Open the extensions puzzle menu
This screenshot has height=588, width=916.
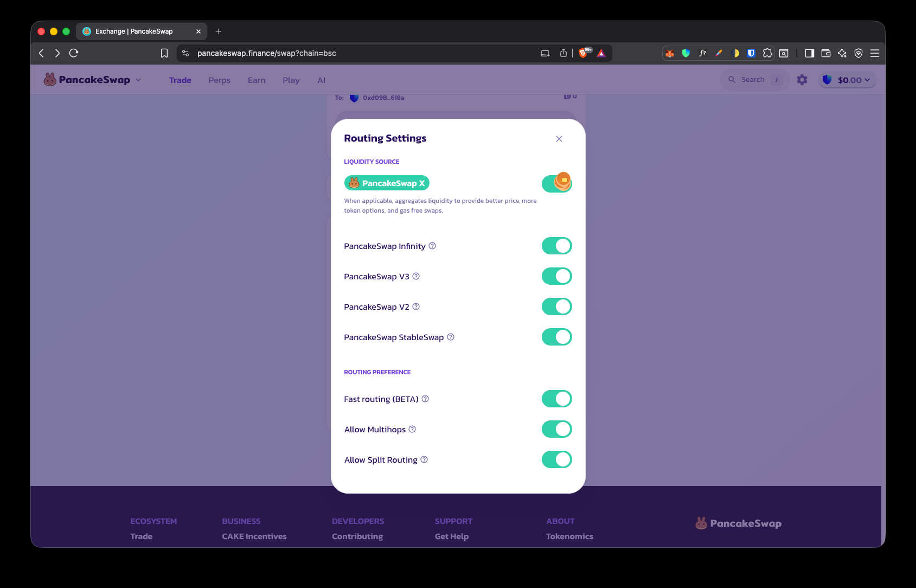pyautogui.click(x=767, y=53)
